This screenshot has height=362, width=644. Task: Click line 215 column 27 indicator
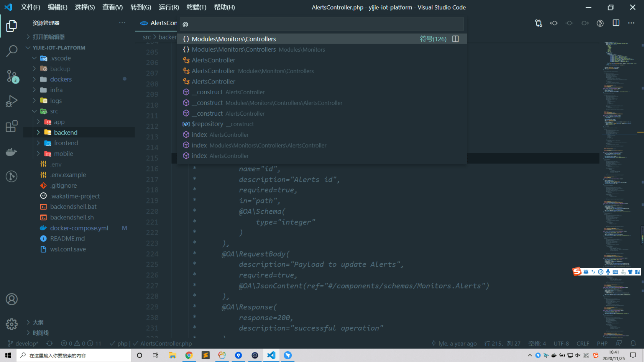click(503, 343)
